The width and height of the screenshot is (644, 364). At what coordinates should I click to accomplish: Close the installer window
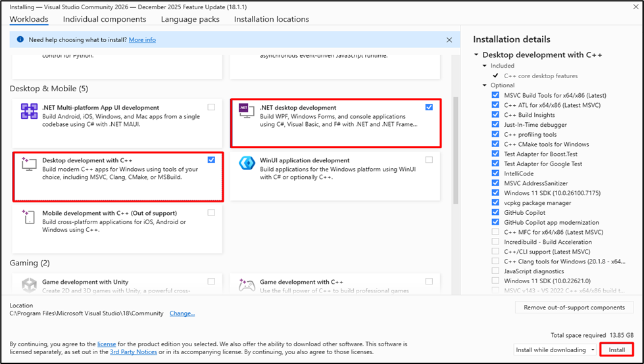click(x=636, y=7)
